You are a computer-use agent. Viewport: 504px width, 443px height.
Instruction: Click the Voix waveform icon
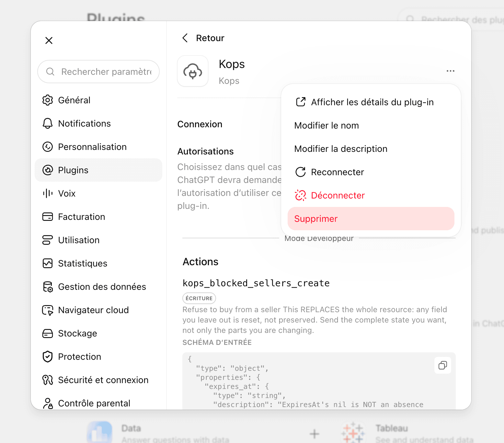click(x=48, y=193)
